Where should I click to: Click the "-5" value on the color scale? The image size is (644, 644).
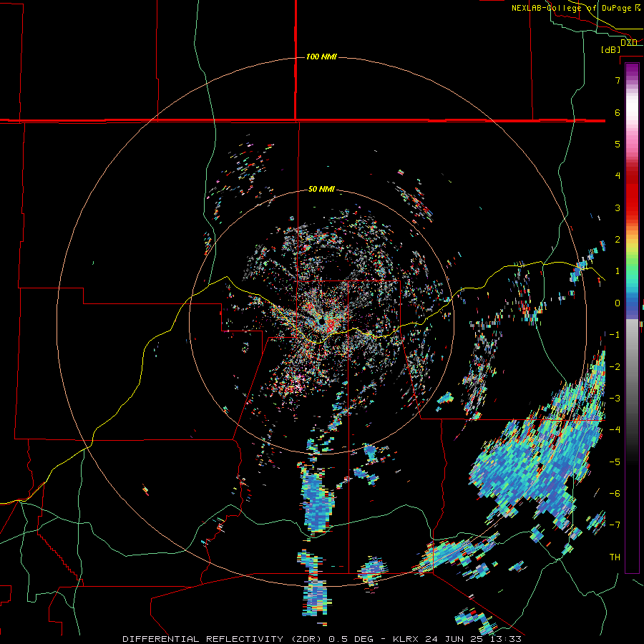(x=615, y=462)
